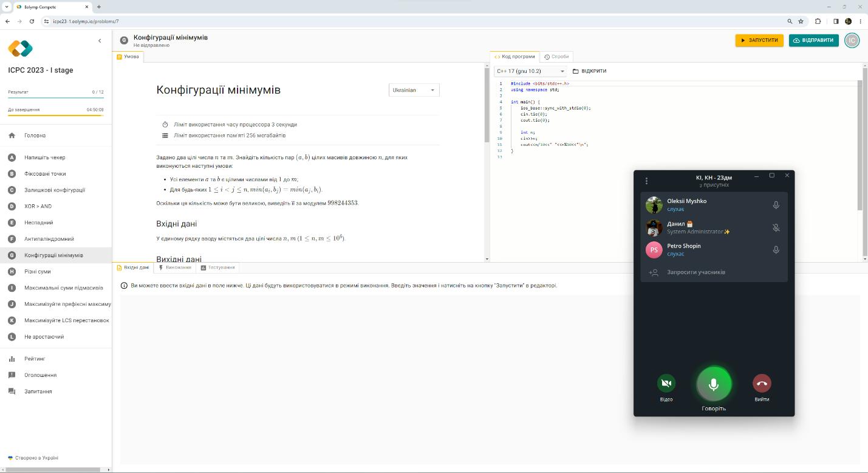868x473 pixels.
Task: Click the ЗАПУСТИТИ run button
Action: click(x=759, y=40)
